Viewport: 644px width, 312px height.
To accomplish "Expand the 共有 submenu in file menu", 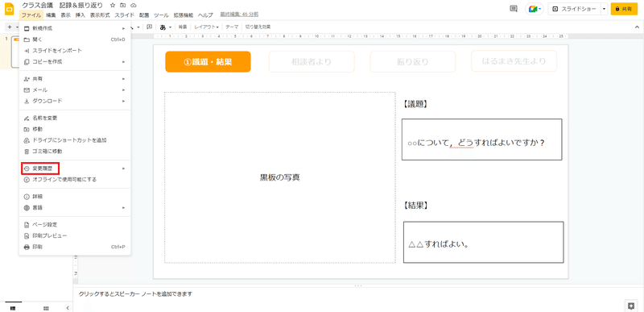I will tap(75, 78).
